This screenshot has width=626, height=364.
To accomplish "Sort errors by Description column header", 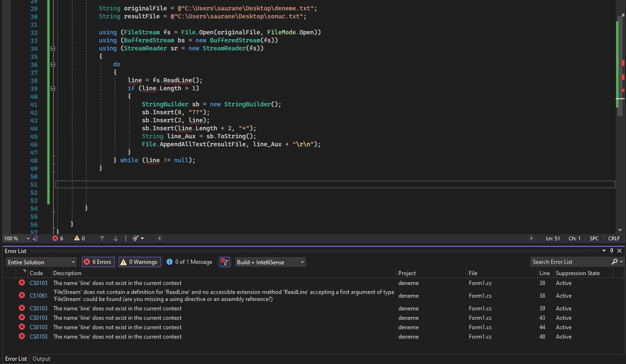I will [67, 273].
